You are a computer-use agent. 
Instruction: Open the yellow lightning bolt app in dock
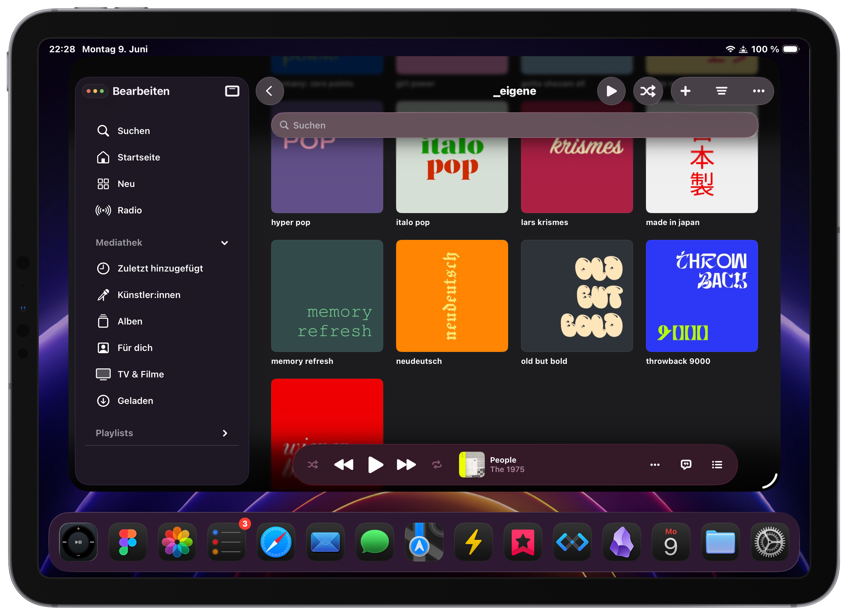pos(474,542)
